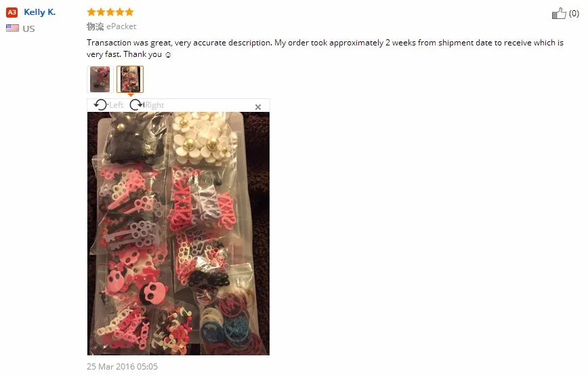Click the orange pointer under the selected thumbnail
The height and width of the screenshot is (377, 588).
coord(131,95)
